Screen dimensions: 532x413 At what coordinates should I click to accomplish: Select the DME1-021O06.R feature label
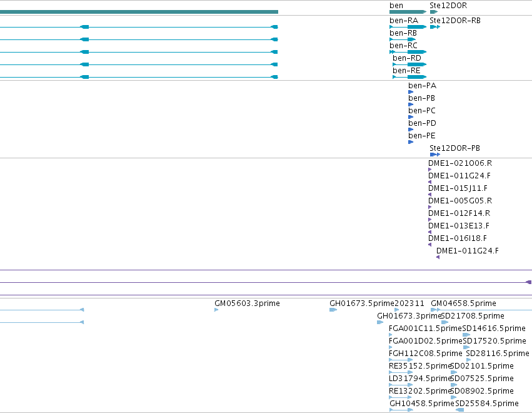pyautogui.click(x=460, y=163)
